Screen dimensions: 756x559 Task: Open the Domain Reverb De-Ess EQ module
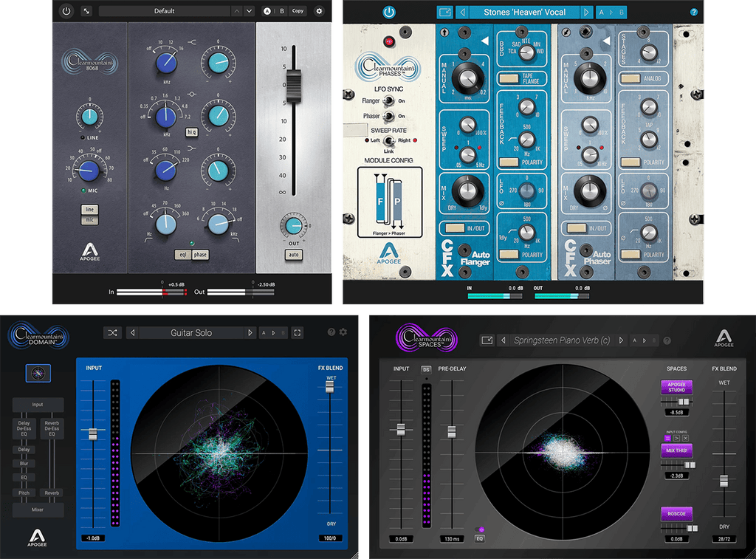coord(52,428)
